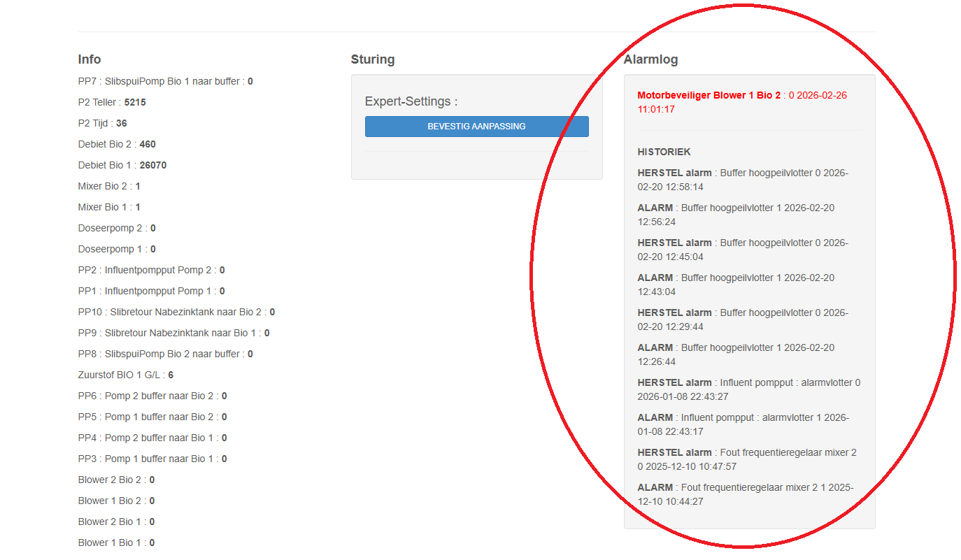Click the Blower 2 Bio 1 status row
Screen dimensions: 961x560
tap(116, 522)
